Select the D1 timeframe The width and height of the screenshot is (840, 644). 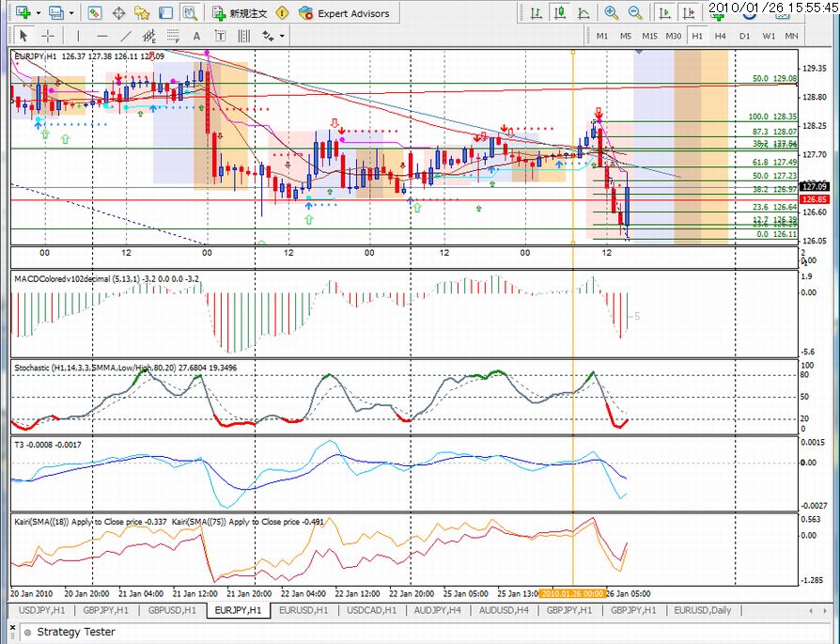[x=744, y=36]
